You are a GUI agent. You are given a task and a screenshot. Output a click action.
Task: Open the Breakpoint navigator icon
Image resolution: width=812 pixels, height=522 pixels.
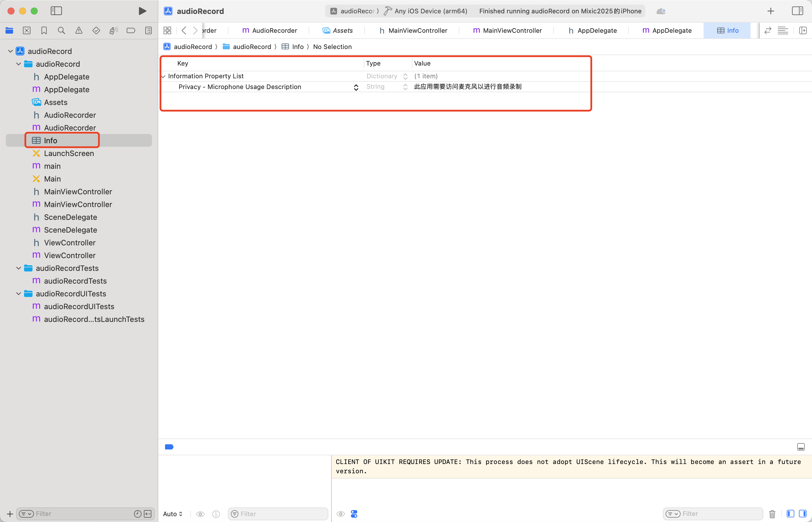[131, 30]
